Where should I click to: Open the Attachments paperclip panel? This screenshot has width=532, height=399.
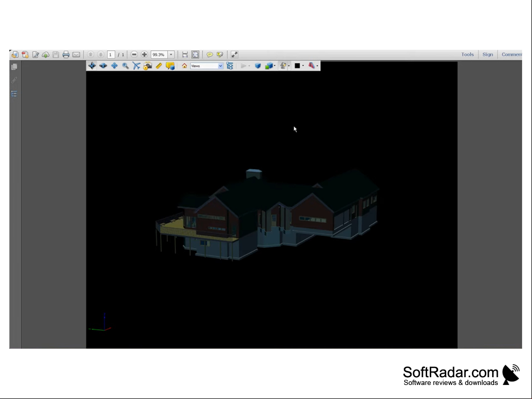pyautogui.click(x=14, y=80)
